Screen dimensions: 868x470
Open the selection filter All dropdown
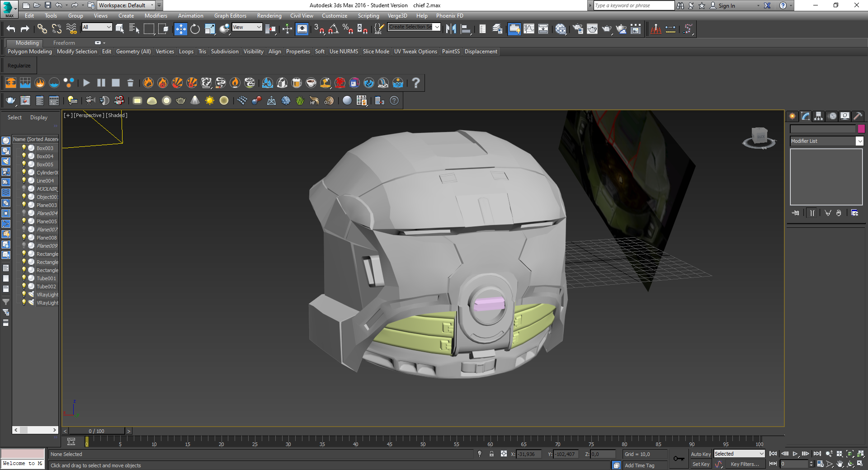(97, 27)
